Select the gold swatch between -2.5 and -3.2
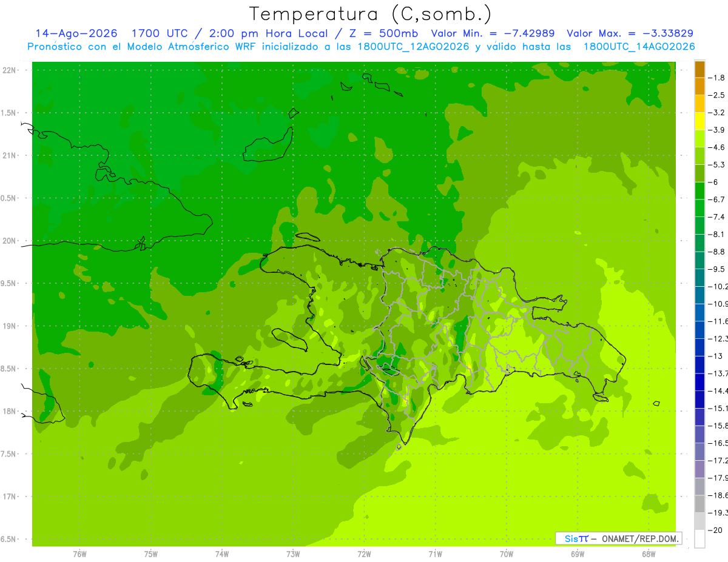Screen dimensions: 728x562 (x=699, y=104)
